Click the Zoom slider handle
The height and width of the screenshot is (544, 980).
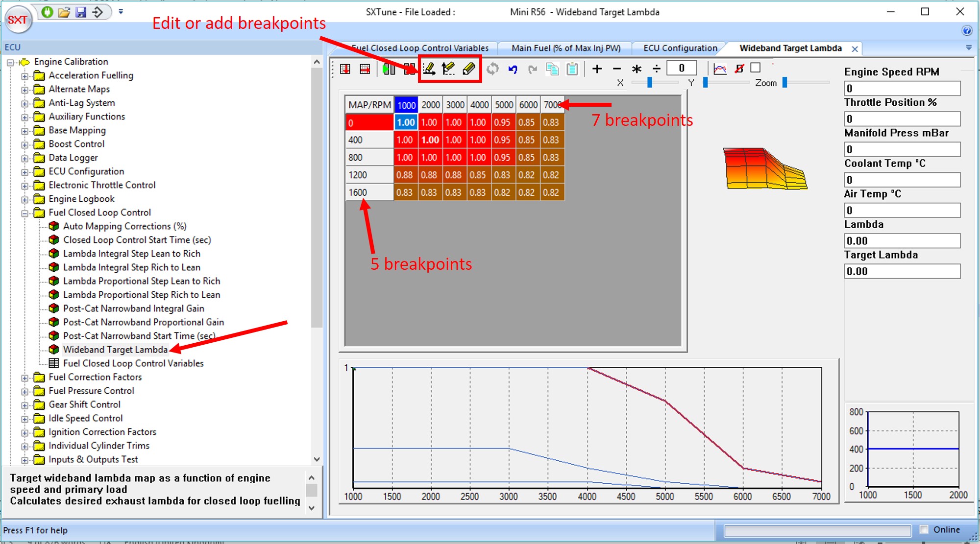784,82
